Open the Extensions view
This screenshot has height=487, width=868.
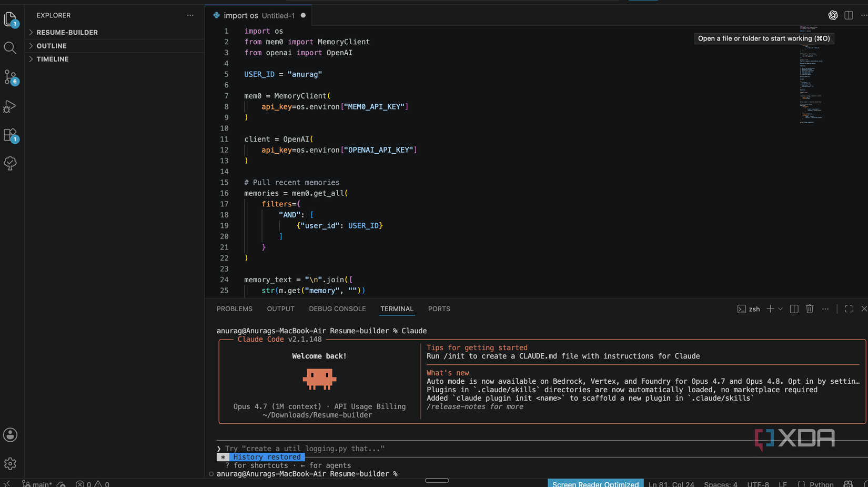(11, 135)
